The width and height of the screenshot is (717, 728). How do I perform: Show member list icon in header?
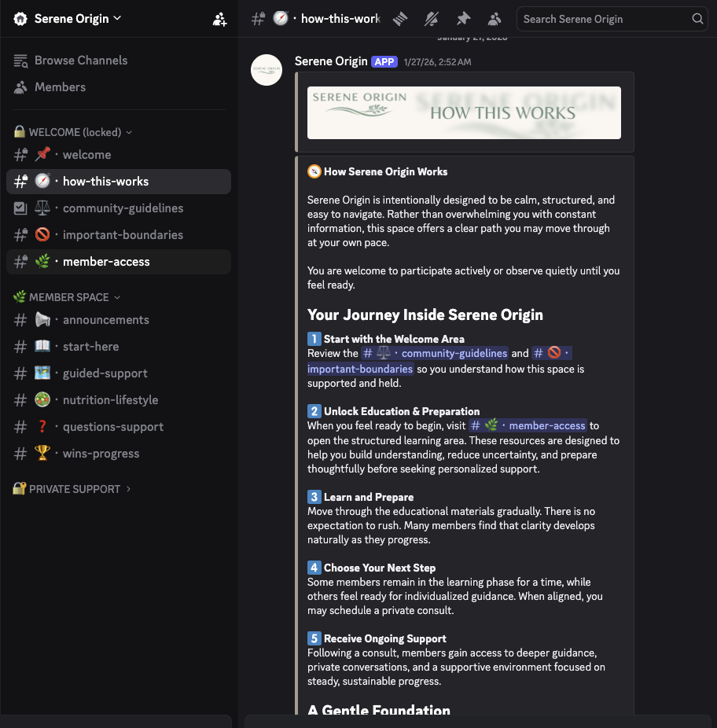495,19
